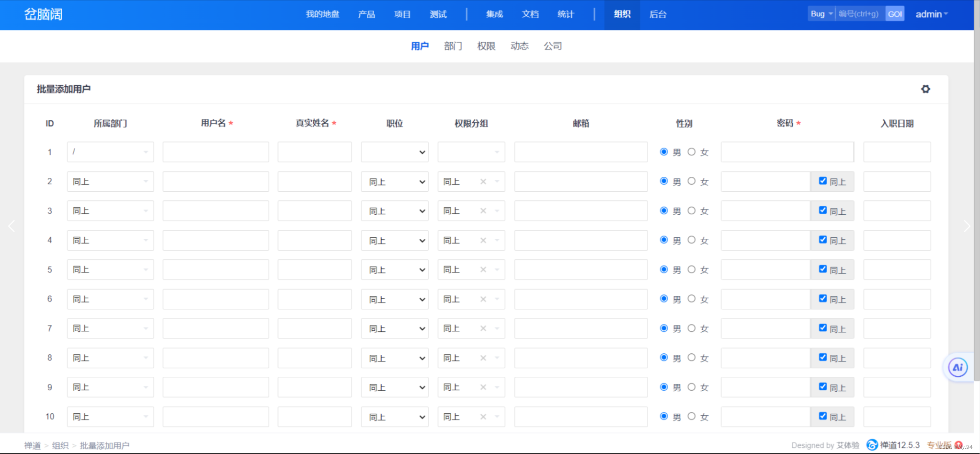Viewport: 980px width, 454px height.
Task: Clear the permission group in row 8
Action: [483, 358]
